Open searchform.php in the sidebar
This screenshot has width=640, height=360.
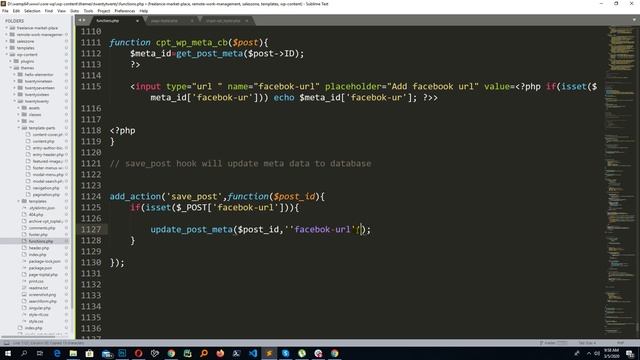pos(42,301)
